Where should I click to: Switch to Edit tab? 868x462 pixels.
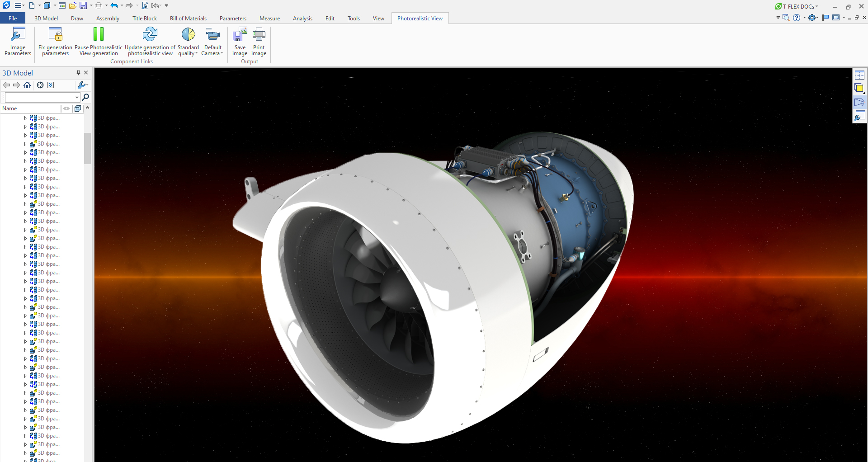click(330, 19)
